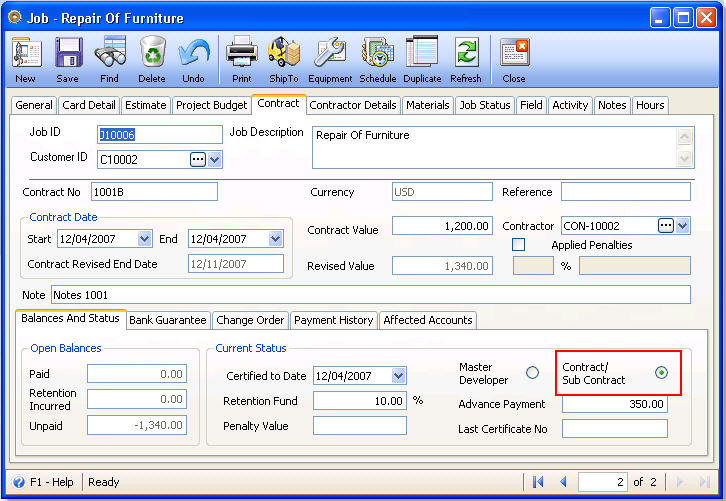Click Job Description scrollbar up arrow
The height and width of the screenshot is (501, 726).
(684, 136)
